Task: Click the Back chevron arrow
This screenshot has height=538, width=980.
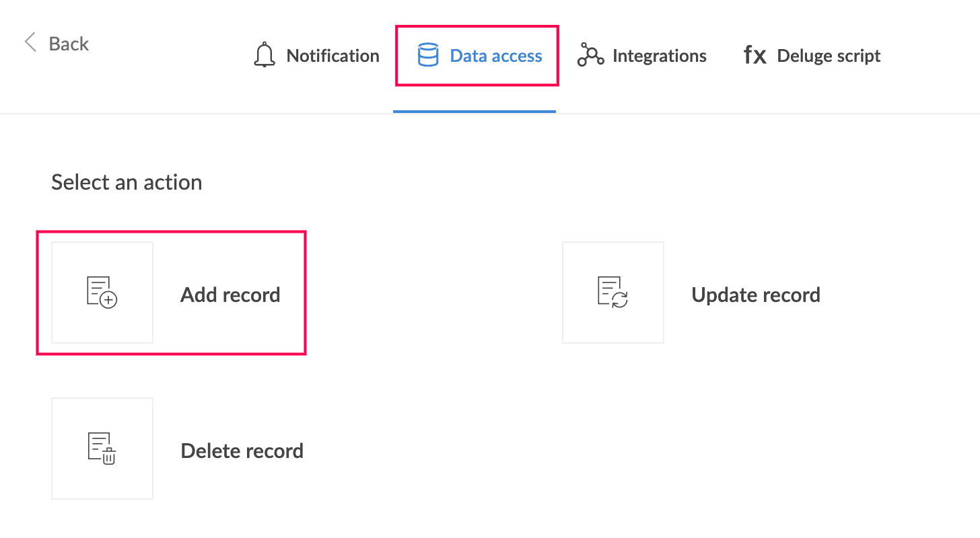Action: pyautogui.click(x=30, y=42)
